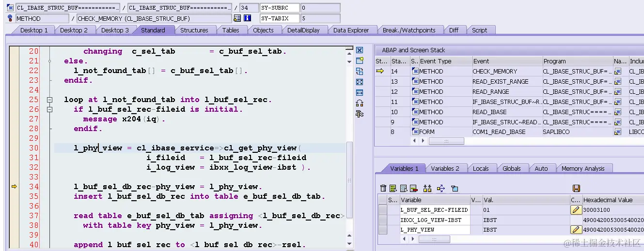Viewport: 644px width, 251px height.
Task: Click the Program column header in stack
Action: tap(578, 61)
